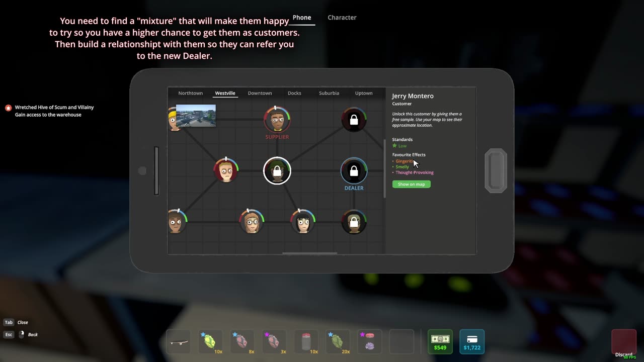Select the black-haired pale woman avatar
Viewport: 644px width, 362px height.
(x=303, y=221)
